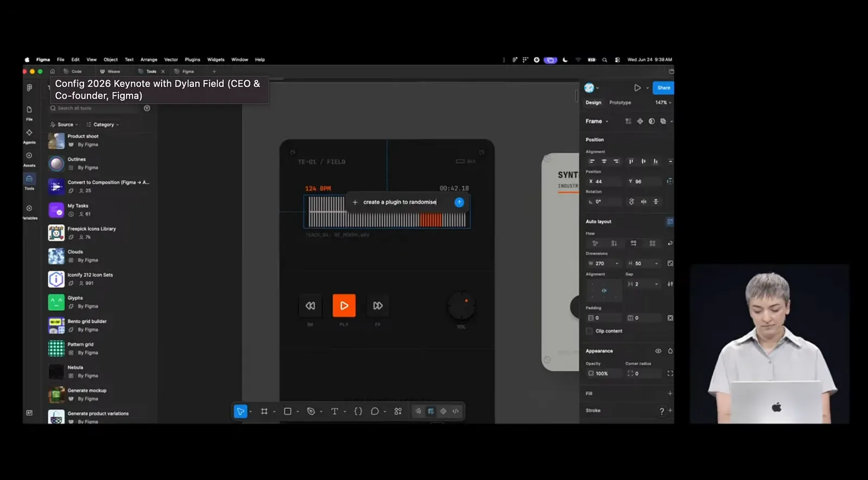The height and width of the screenshot is (480, 868).
Task: Switch to the Design tab
Action: [x=593, y=103]
